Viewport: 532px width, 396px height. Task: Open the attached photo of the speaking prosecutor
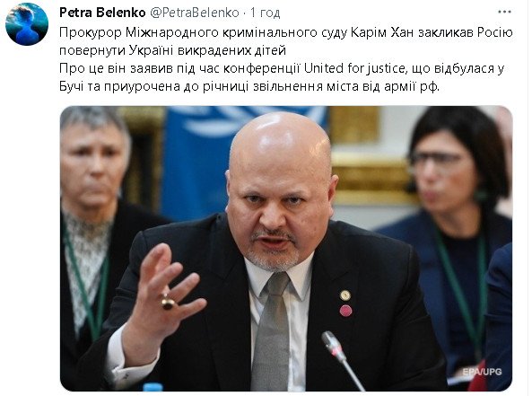[286, 249]
